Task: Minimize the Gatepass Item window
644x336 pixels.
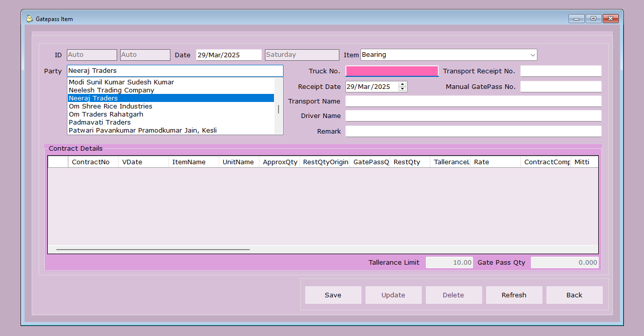Action: (576, 19)
